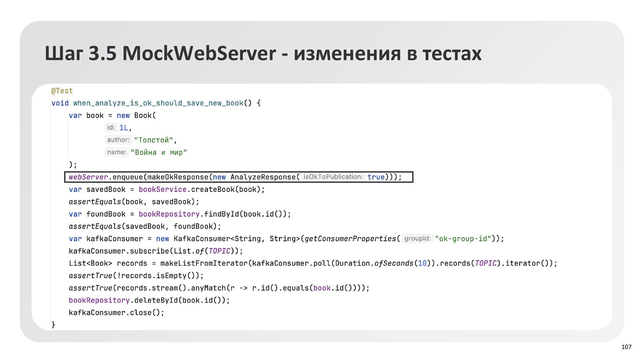Click the method name when_analyze_is_ok_should_save_new_book
This screenshot has width=644, height=363.
pos(158,103)
